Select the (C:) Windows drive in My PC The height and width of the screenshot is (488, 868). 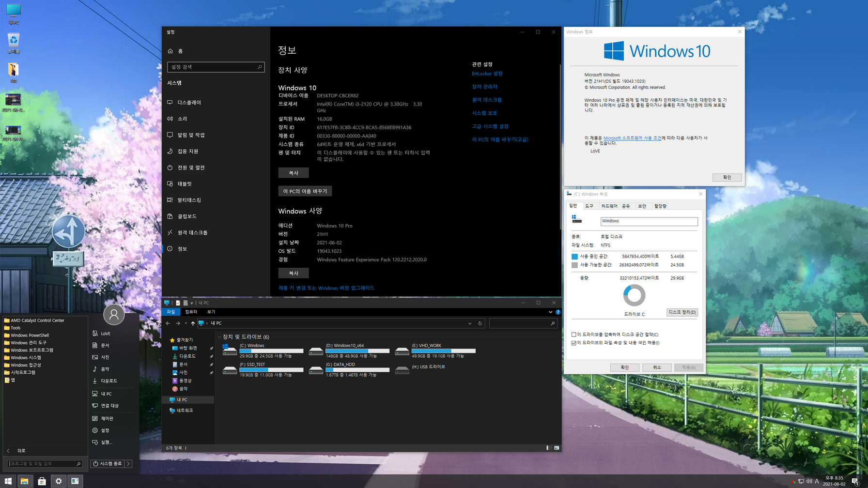[263, 351]
